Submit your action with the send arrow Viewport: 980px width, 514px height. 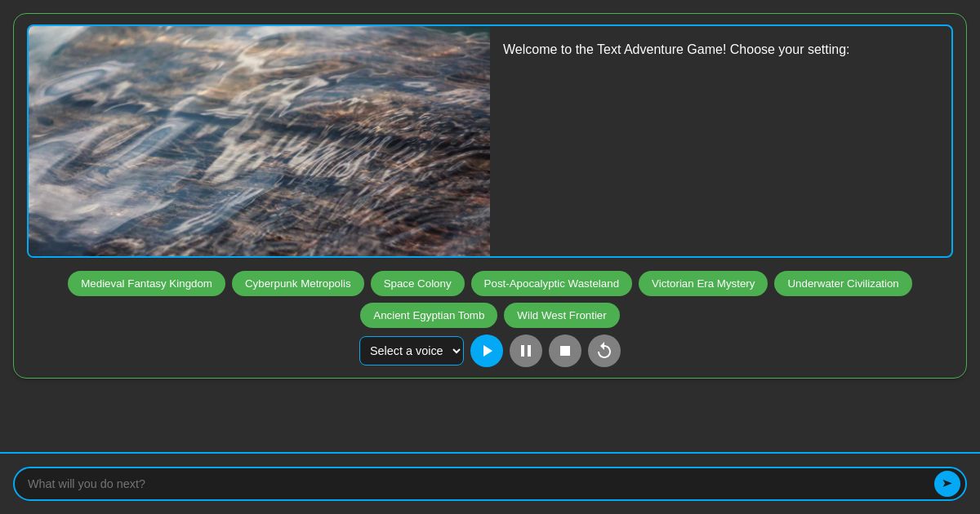947,483
